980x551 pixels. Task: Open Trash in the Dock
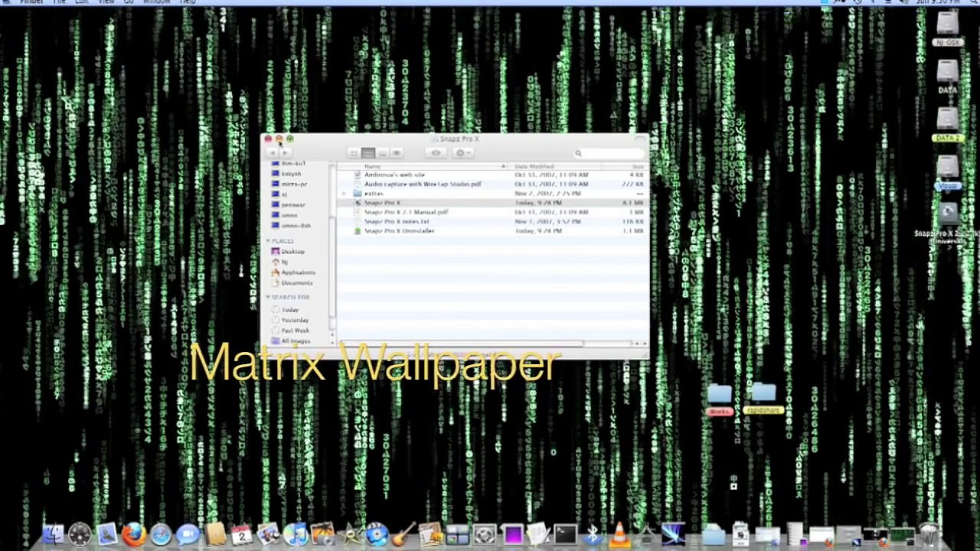click(x=929, y=534)
